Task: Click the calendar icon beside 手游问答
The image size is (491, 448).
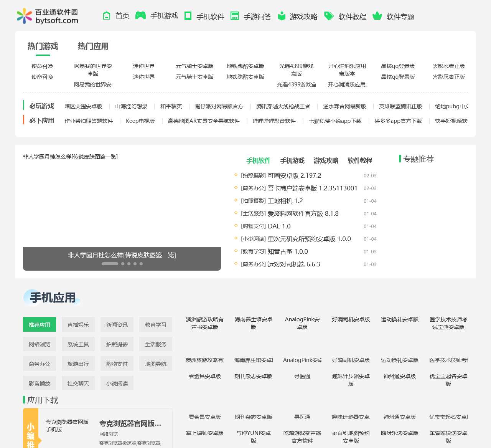Action: (x=235, y=16)
